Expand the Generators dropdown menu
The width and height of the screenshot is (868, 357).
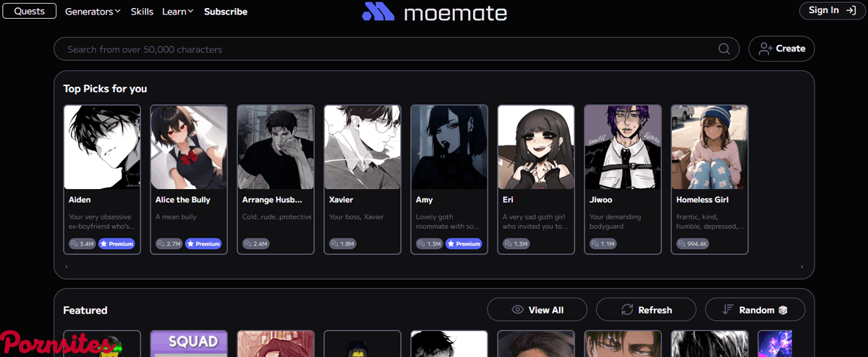pos(93,12)
